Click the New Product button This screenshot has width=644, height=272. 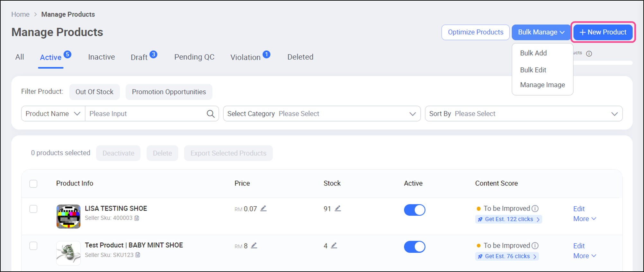(x=603, y=32)
